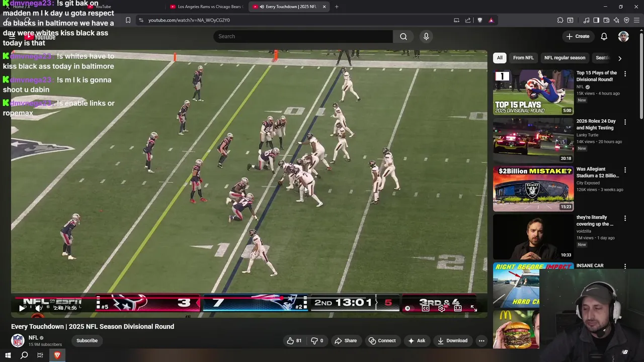Open the Create menu
The height and width of the screenshot is (362, 644).
(x=578, y=36)
